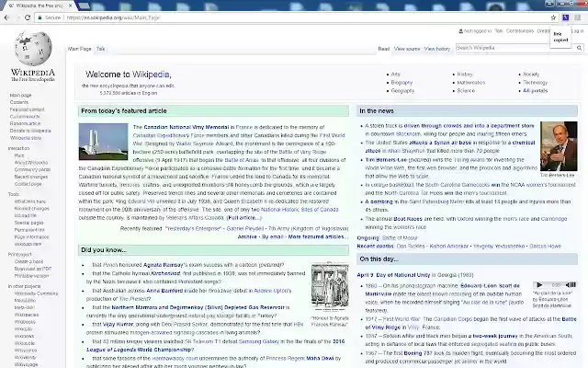Play the Au clair de la lune audio
Screen dimensions: 588x368
pyautogui.click(x=539, y=285)
